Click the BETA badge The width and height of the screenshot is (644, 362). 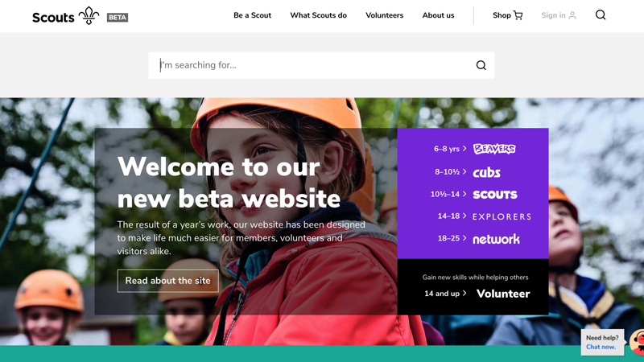coord(118,17)
